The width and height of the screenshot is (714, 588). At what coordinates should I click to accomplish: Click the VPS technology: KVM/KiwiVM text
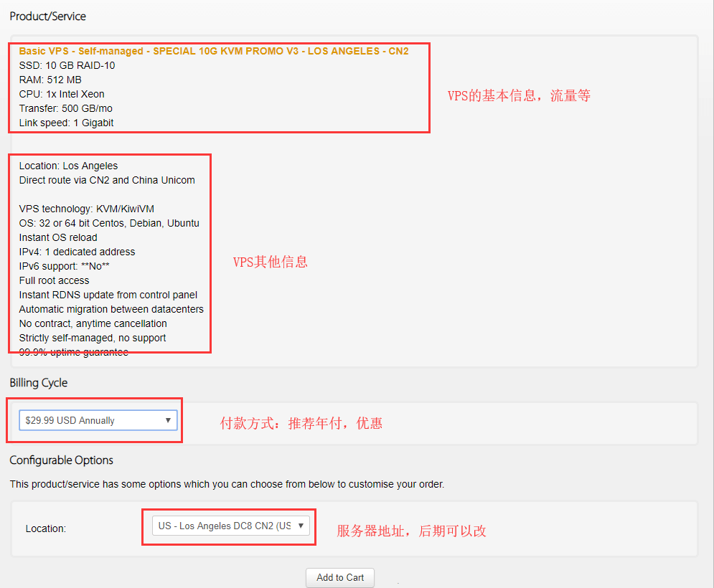86,209
